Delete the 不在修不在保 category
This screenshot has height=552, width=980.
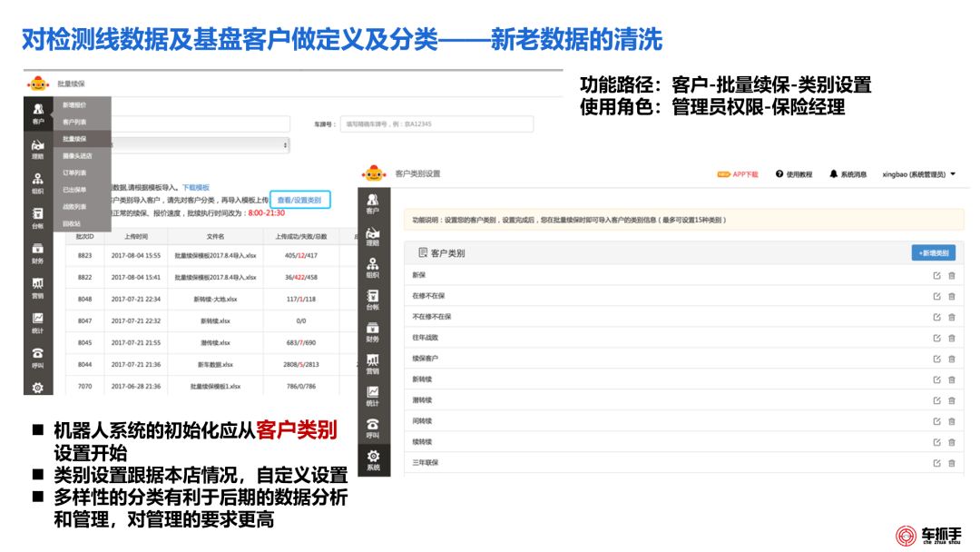click(x=952, y=317)
